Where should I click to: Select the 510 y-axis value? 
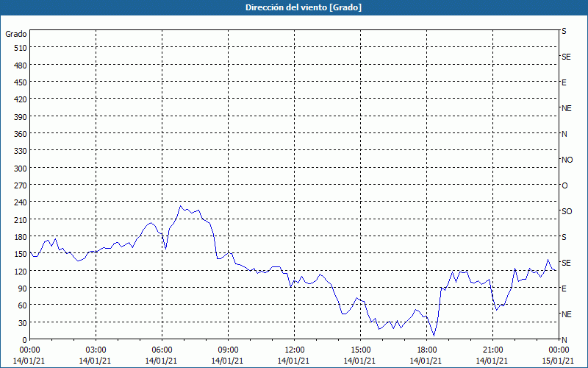(21, 48)
